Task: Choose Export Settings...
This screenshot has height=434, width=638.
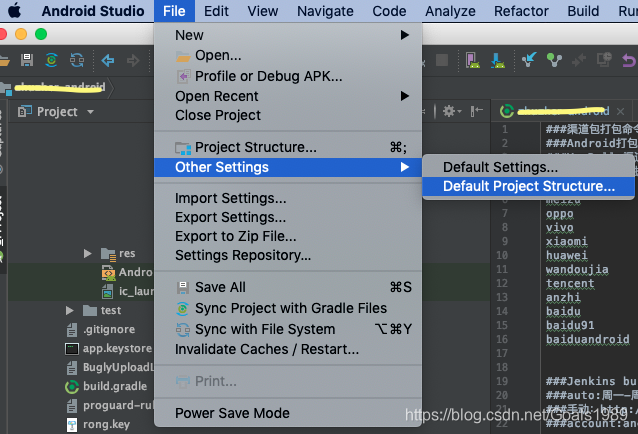Action: point(288,217)
